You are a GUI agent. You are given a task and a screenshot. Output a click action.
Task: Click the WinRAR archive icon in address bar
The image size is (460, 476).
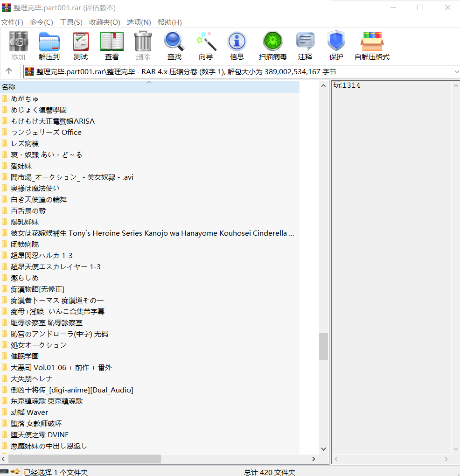(x=29, y=72)
